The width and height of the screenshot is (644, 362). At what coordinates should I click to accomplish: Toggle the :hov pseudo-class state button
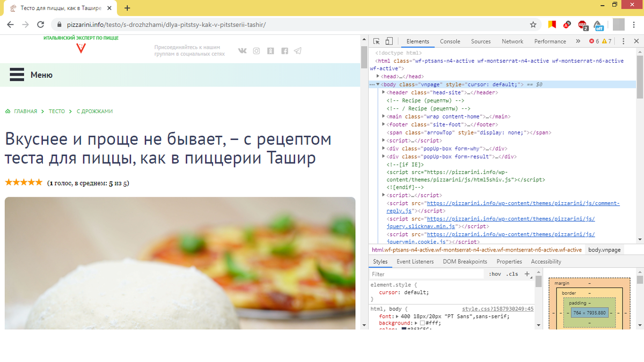pos(494,274)
